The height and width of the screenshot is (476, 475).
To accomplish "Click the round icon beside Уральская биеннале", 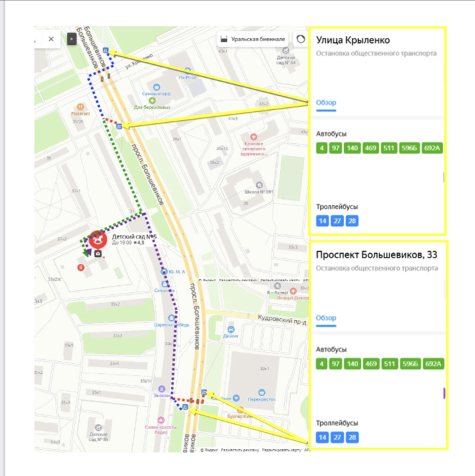I will click(x=300, y=39).
